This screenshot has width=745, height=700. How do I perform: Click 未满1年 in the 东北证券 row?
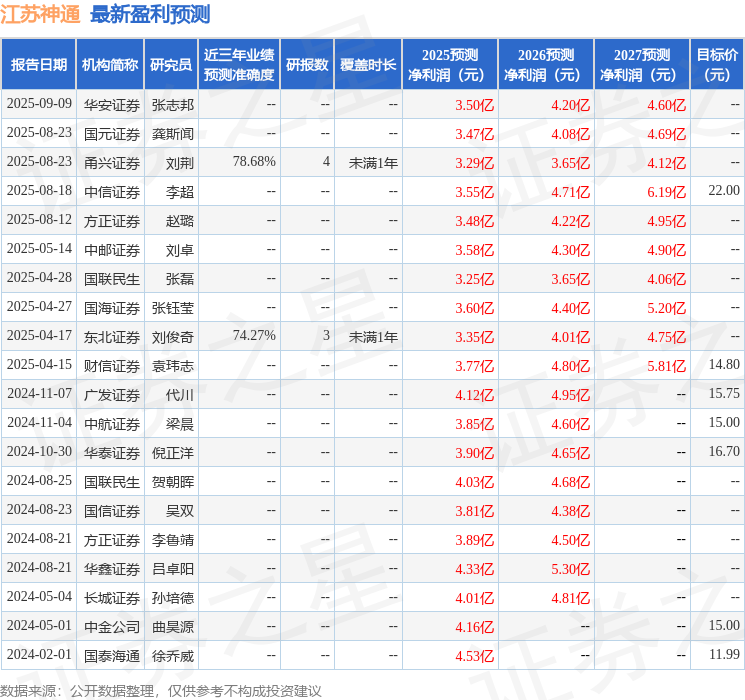click(373, 337)
